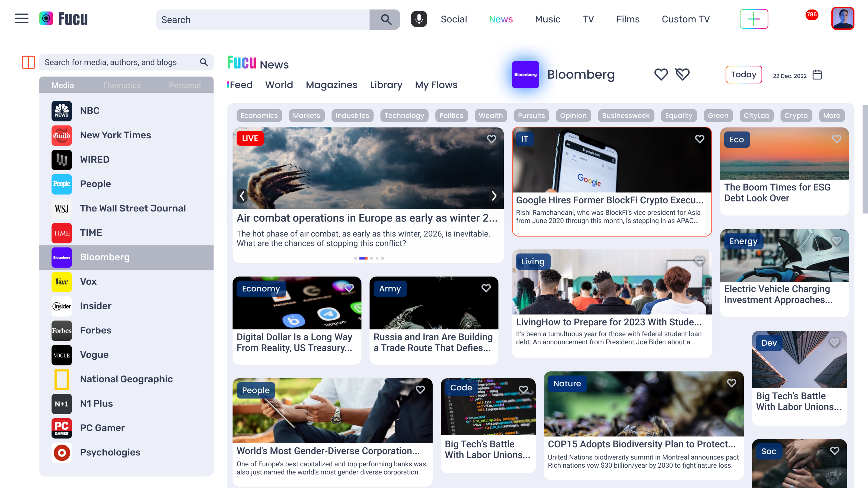
Task: Open notifications badge showing 785
Action: [x=811, y=15]
